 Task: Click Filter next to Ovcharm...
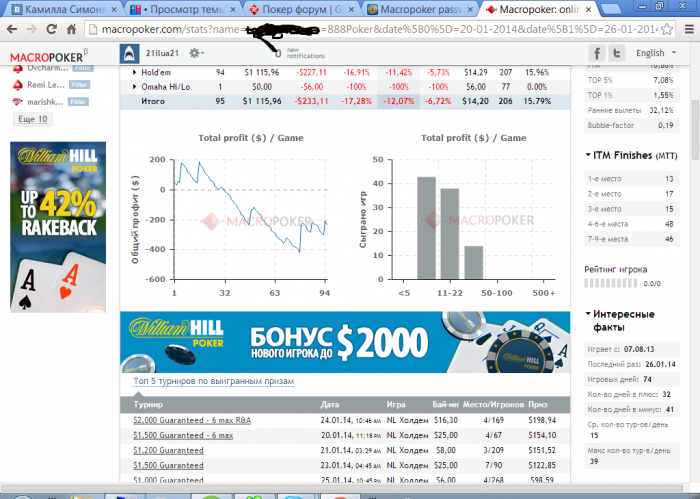83,68
